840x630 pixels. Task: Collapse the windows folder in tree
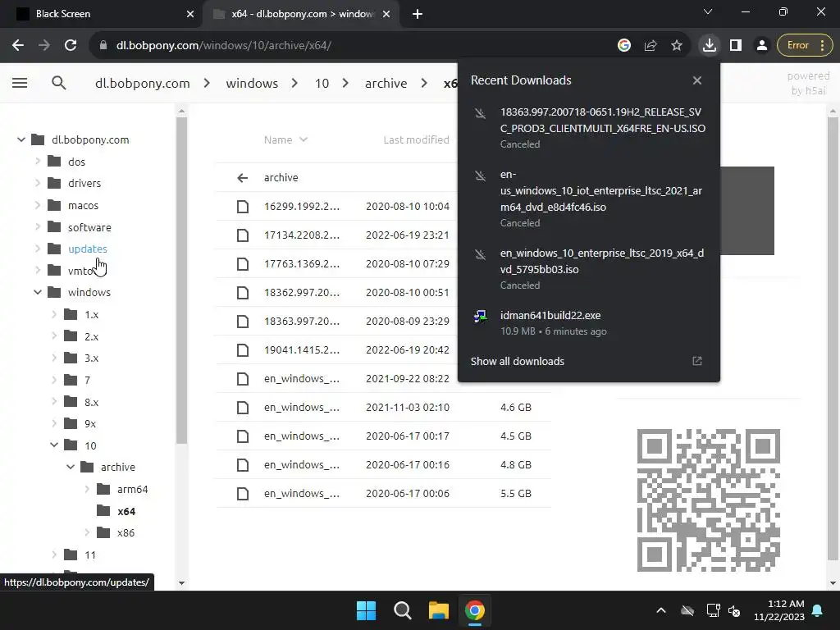[38, 293]
